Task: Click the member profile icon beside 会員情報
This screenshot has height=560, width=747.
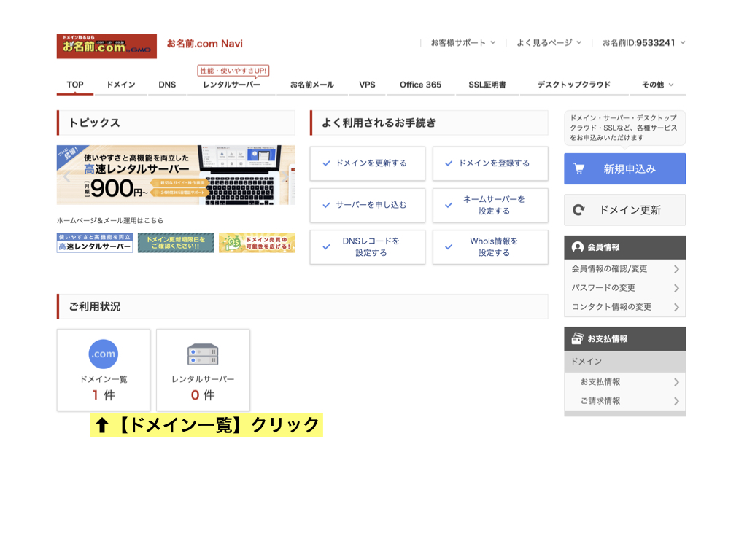Action: (578, 247)
